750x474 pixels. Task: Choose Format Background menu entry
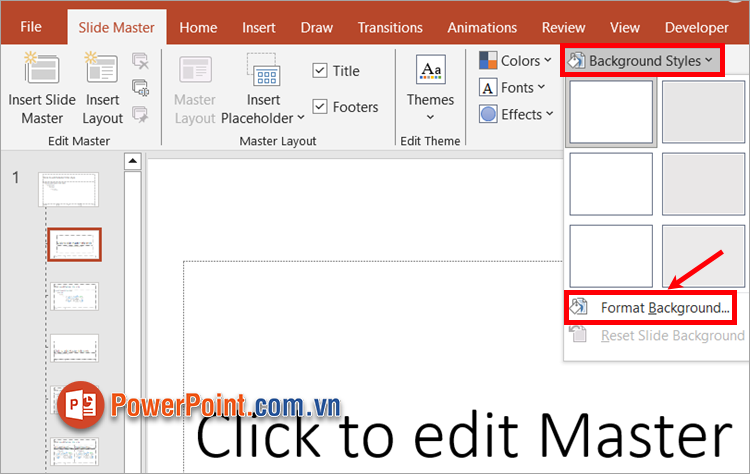coord(650,308)
